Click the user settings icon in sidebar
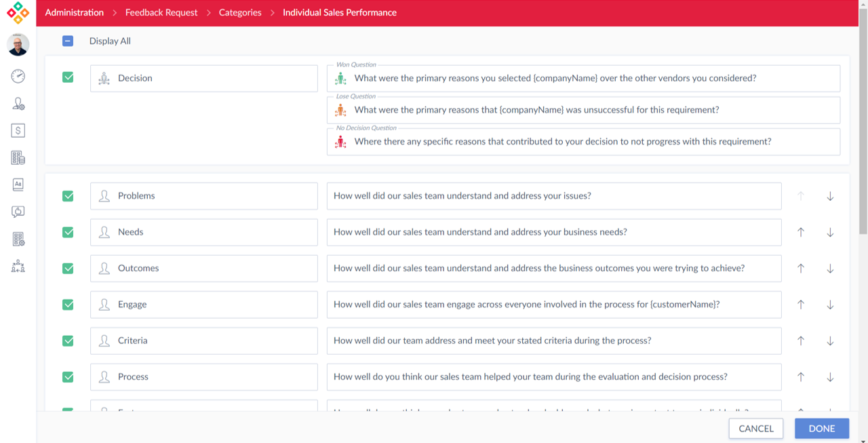The image size is (868, 443). 18,103
